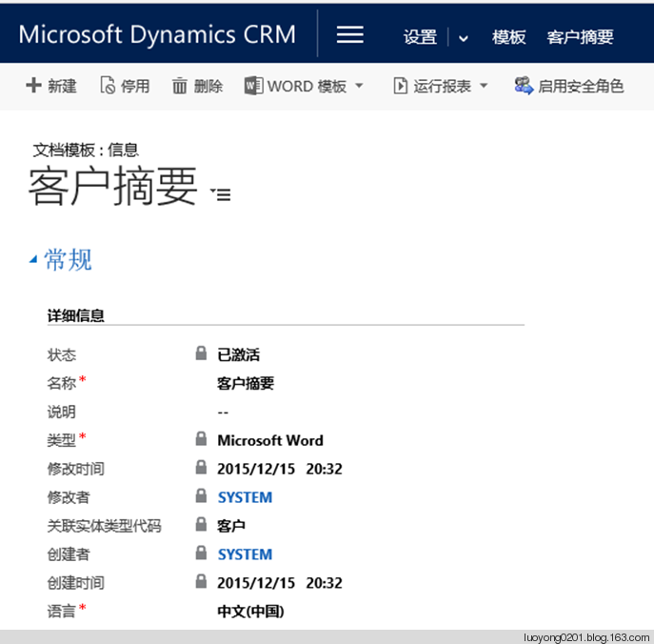The image size is (654, 644).
Task: Click the 语言 field value 中文(中国)
Action: tap(250, 612)
